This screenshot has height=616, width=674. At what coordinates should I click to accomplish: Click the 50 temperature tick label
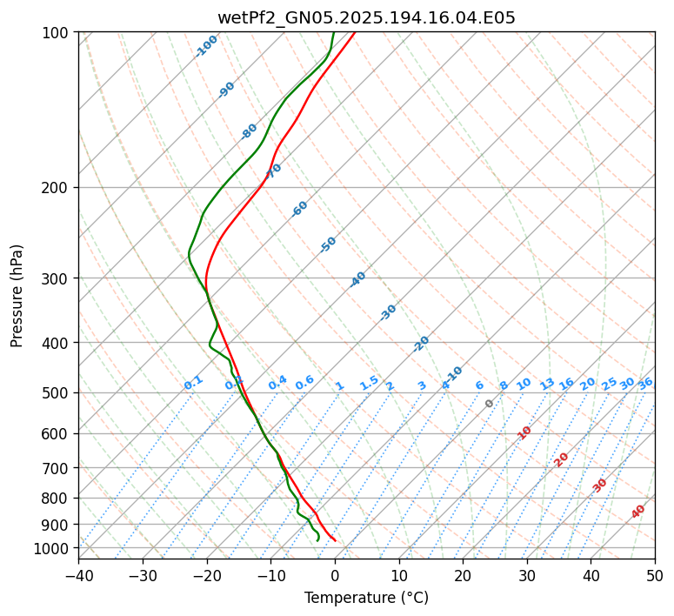(655, 574)
